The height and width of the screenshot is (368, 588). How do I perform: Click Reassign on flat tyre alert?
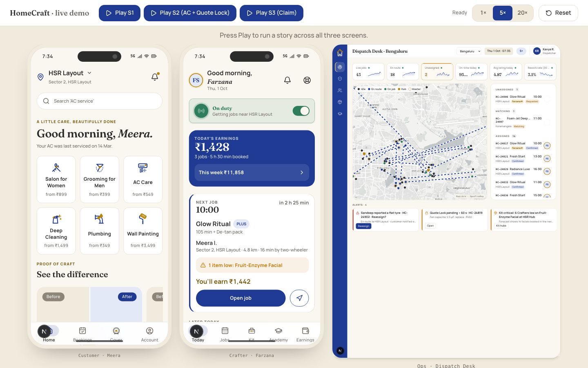[x=363, y=226]
